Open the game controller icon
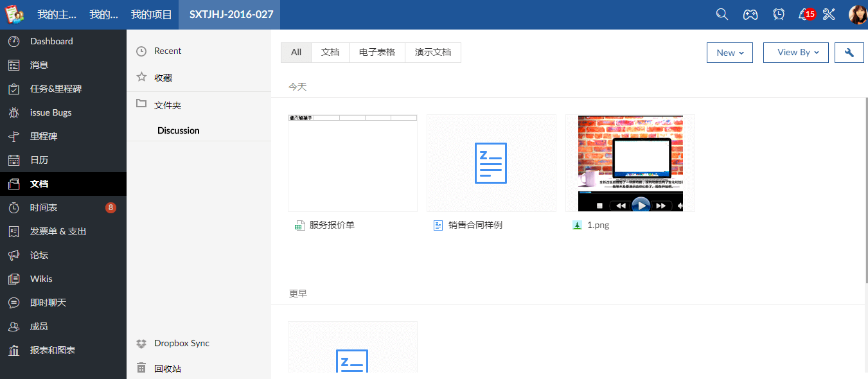The image size is (868, 379). tap(750, 14)
